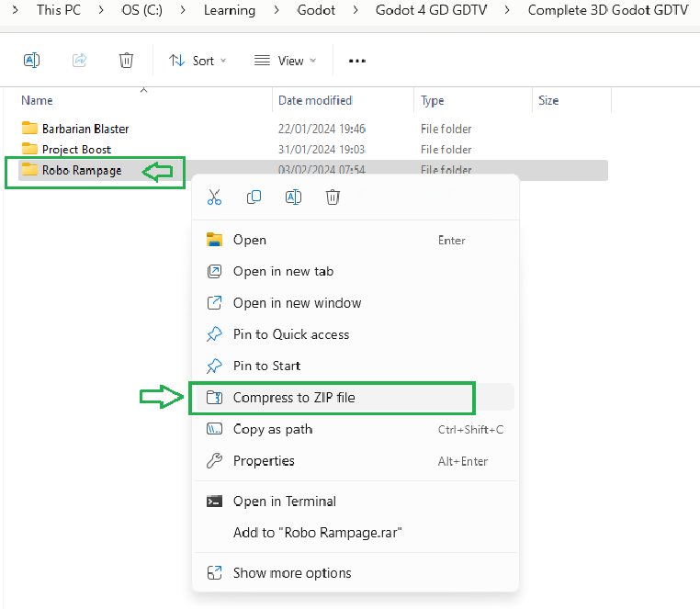
Task: Choose Open in Terminal
Action: click(355, 502)
